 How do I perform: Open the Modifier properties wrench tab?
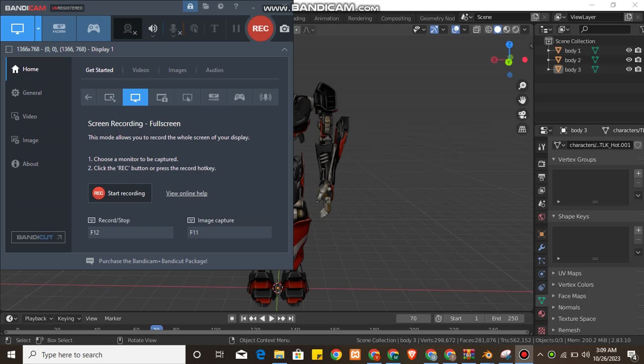pyautogui.click(x=541, y=247)
